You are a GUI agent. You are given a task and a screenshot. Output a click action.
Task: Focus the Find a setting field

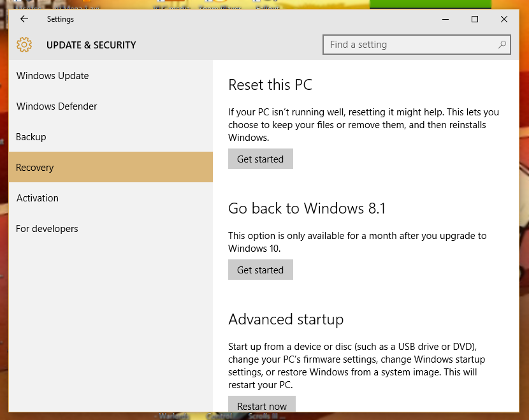tap(417, 45)
